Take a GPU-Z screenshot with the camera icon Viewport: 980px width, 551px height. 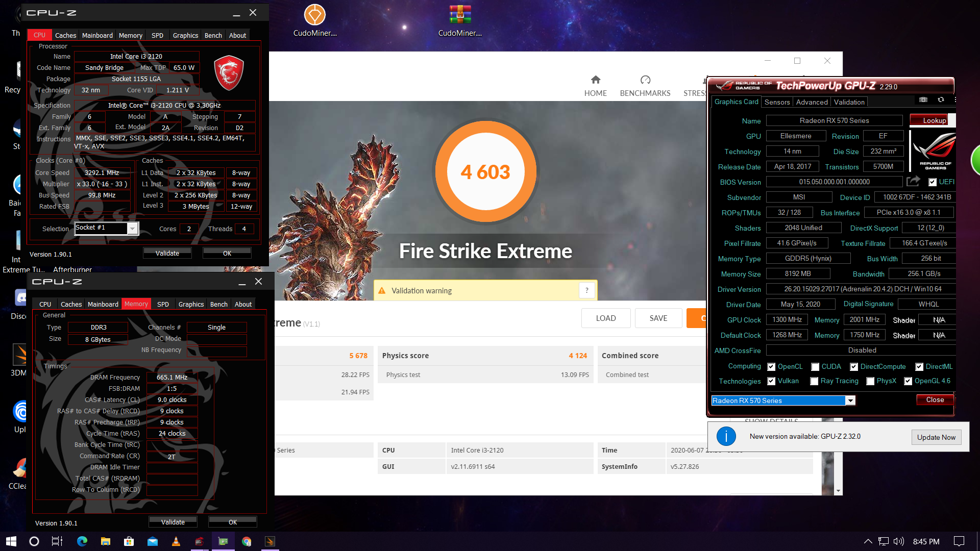[x=923, y=100]
